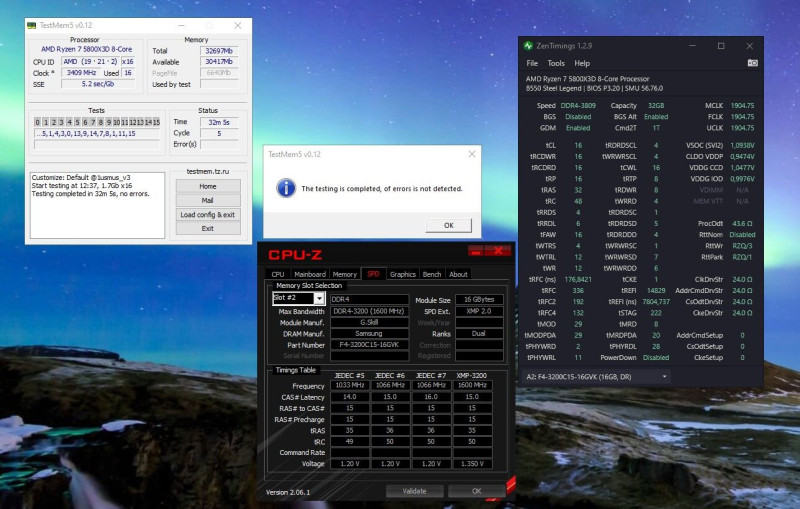Open the File menu in ZenTimings

(x=532, y=63)
